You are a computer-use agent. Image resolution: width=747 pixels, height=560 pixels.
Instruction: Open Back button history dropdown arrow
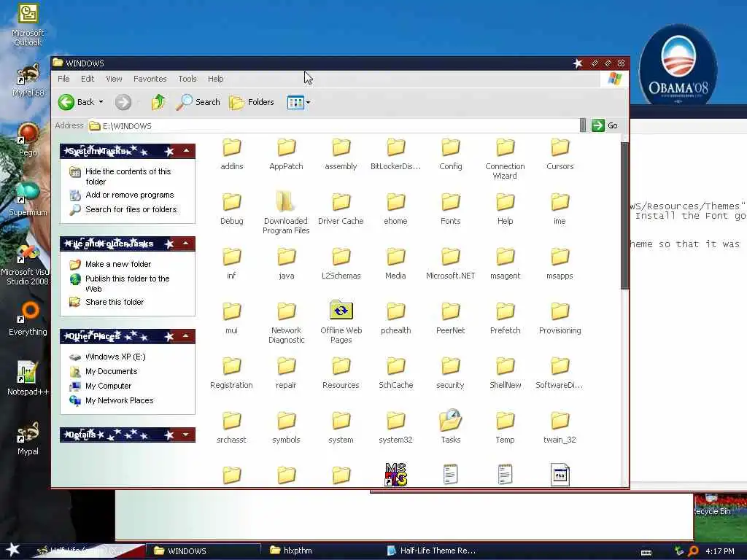point(101,102)
